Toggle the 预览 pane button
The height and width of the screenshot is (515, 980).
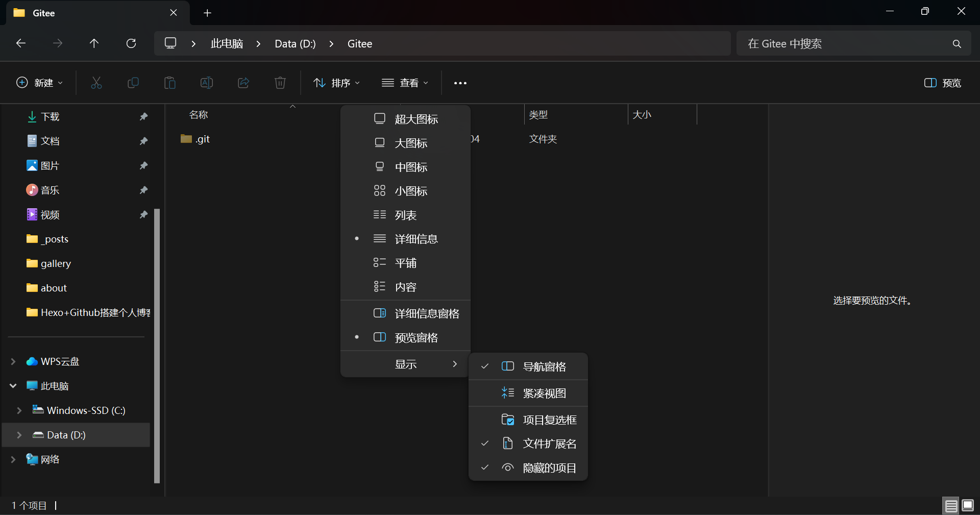943,83
